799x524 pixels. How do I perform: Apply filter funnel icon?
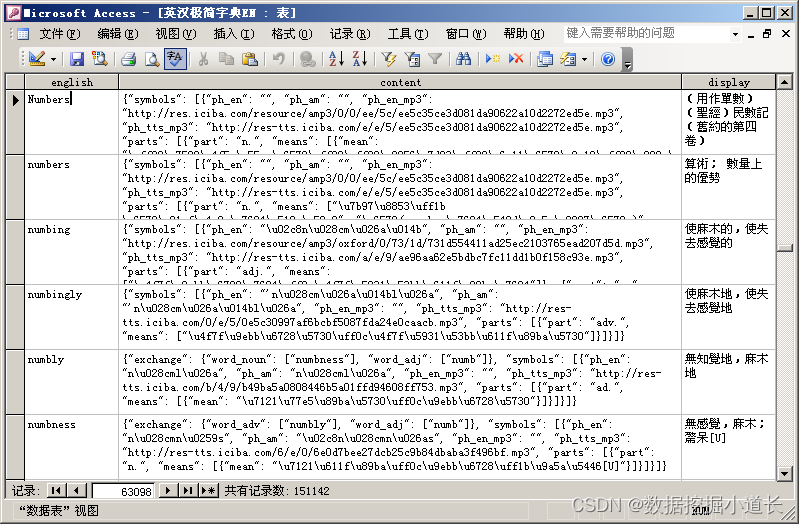(x=435, y=59)
